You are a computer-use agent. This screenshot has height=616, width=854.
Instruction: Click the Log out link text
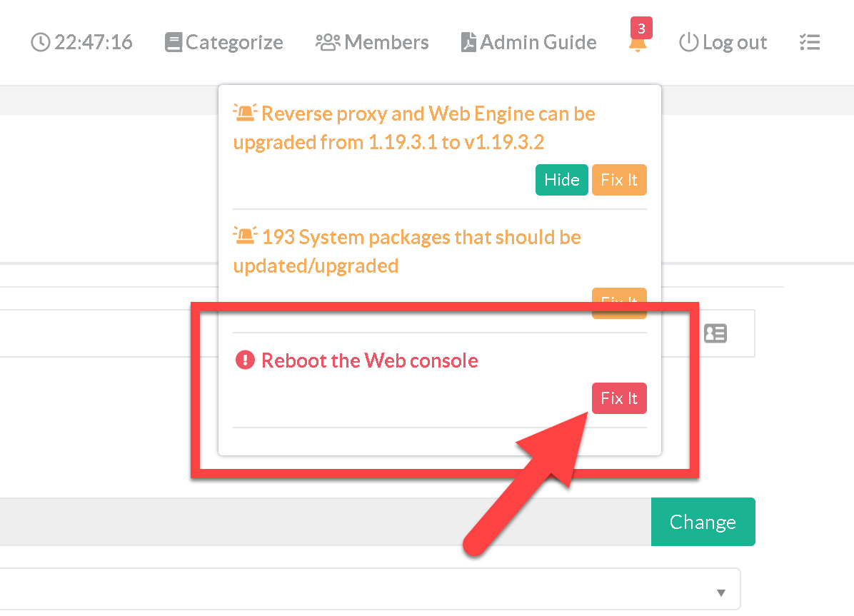[735, 43]
